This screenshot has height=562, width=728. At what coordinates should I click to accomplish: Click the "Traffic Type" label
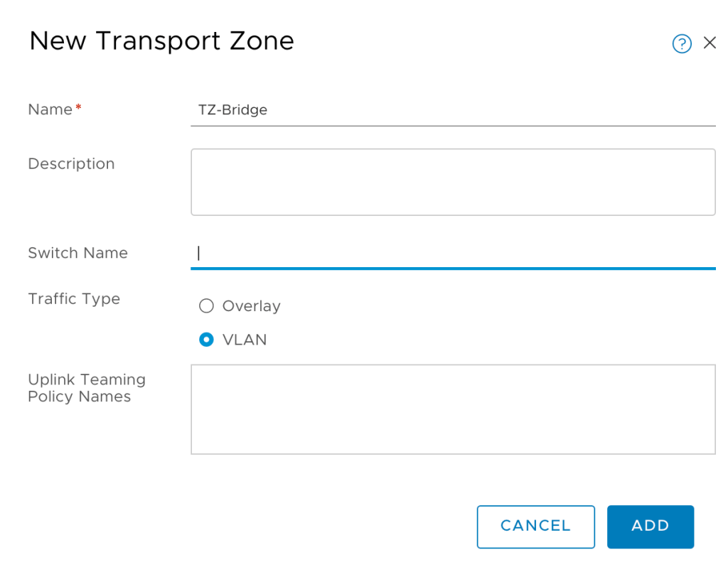tap(74, 298)
